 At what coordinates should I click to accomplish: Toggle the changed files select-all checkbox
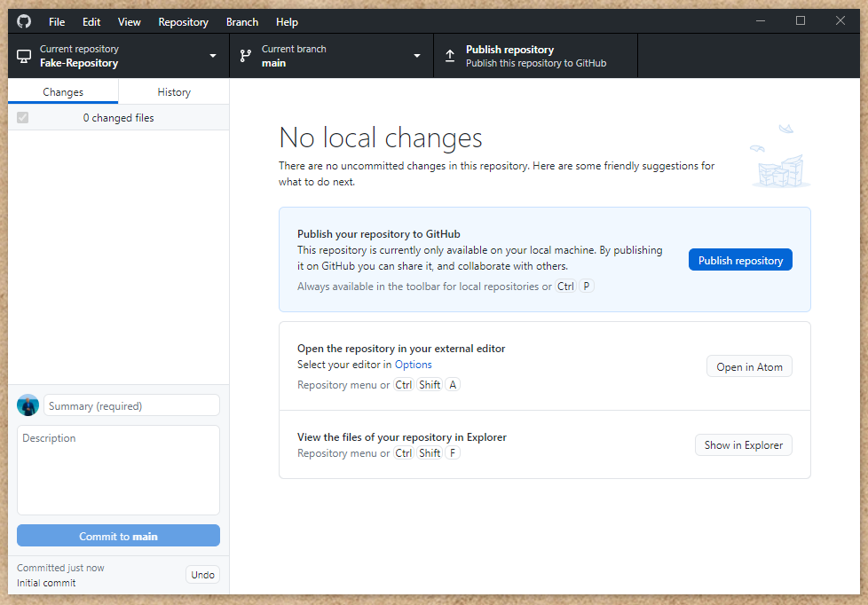click(x=23, y=117)
